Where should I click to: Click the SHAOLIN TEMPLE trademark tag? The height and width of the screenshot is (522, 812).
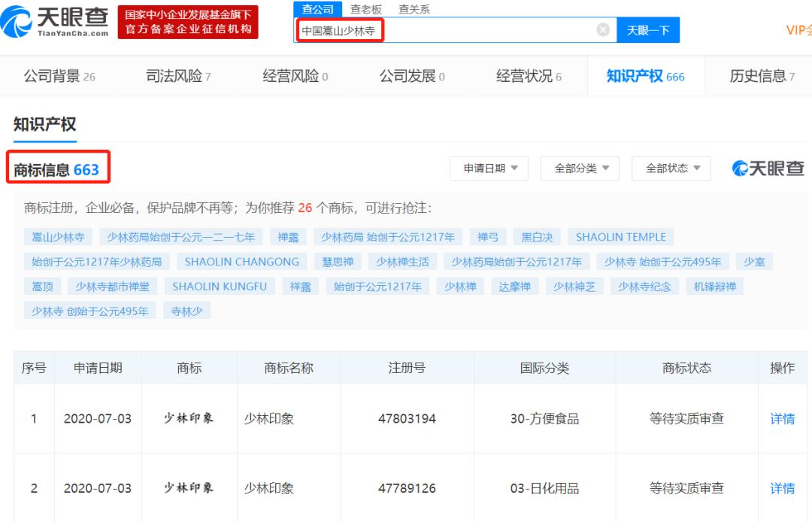click(621, 236)
